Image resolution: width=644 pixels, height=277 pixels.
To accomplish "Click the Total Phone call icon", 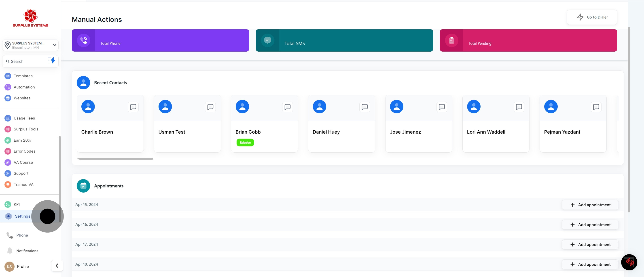I will click(x=83, y=40).
